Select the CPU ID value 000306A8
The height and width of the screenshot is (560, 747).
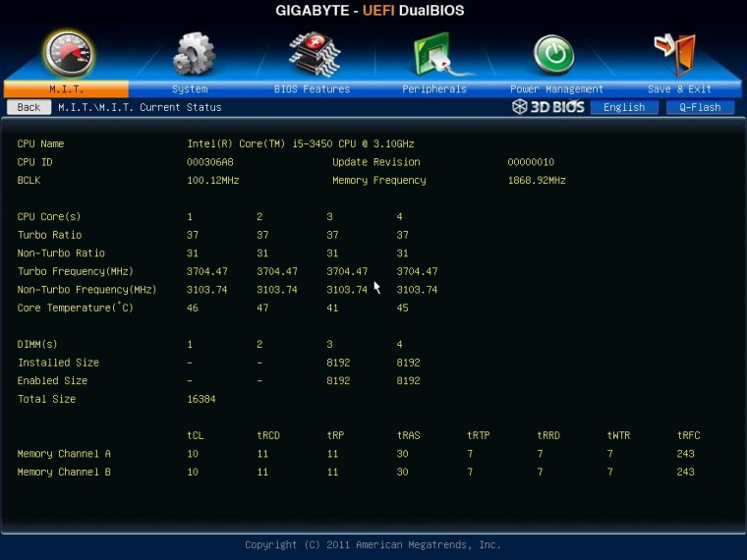pos(210,162)
